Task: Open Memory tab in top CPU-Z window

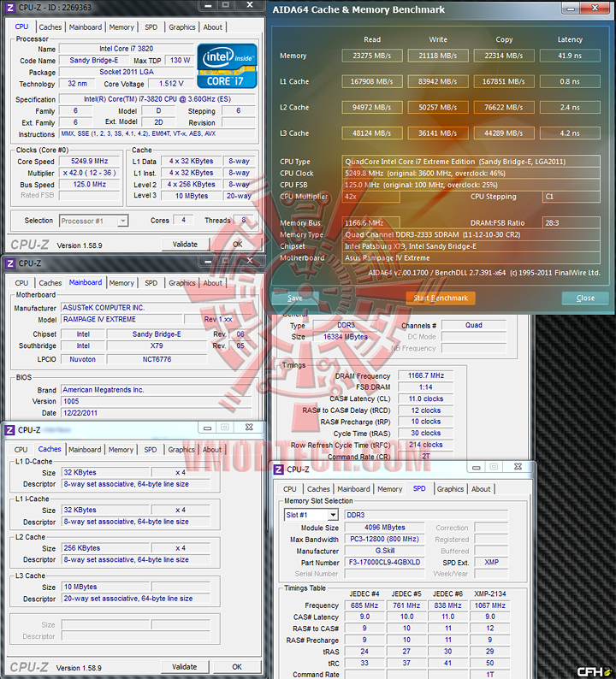Action: 121,27
